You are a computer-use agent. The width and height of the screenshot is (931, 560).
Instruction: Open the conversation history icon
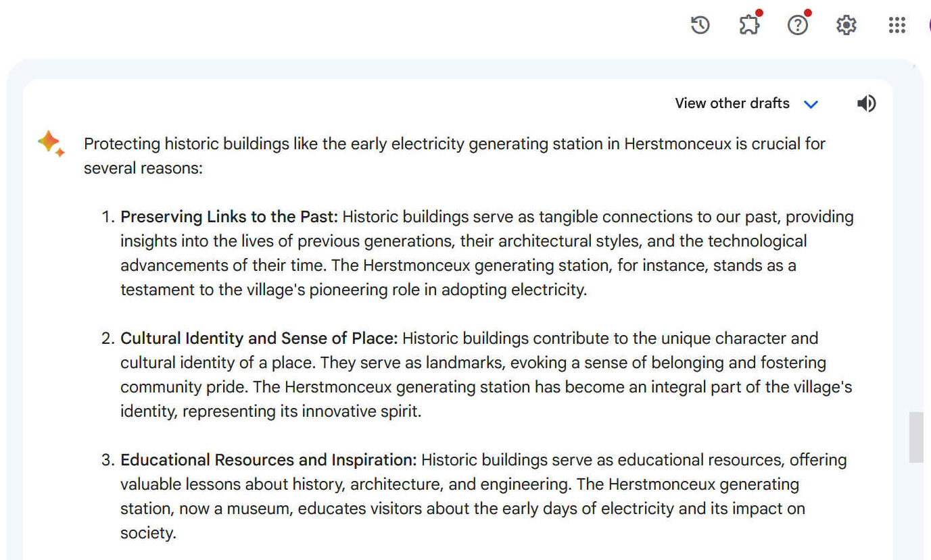coord(700,25)
